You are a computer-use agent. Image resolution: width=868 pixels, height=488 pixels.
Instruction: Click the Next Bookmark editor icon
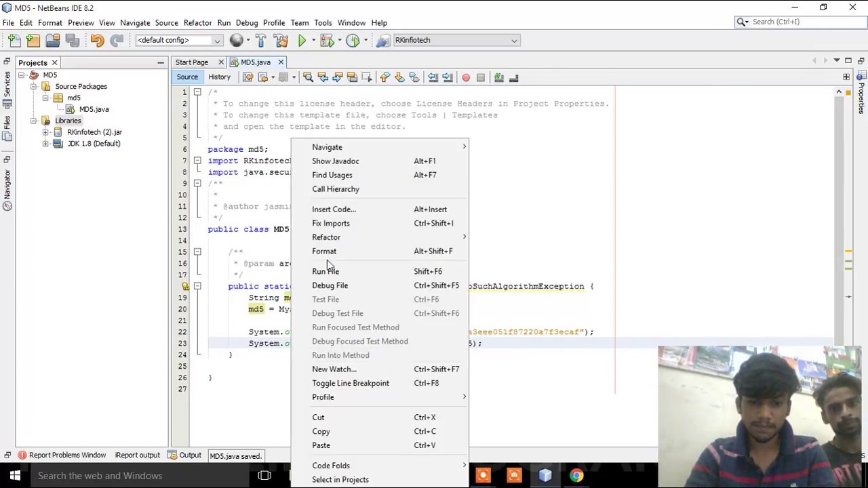399,77
